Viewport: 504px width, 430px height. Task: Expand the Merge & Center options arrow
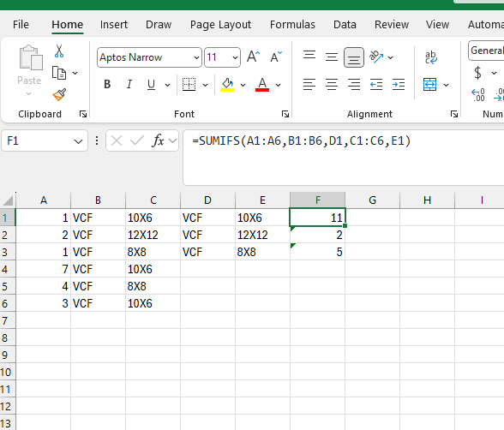click(x=446, y=85)
